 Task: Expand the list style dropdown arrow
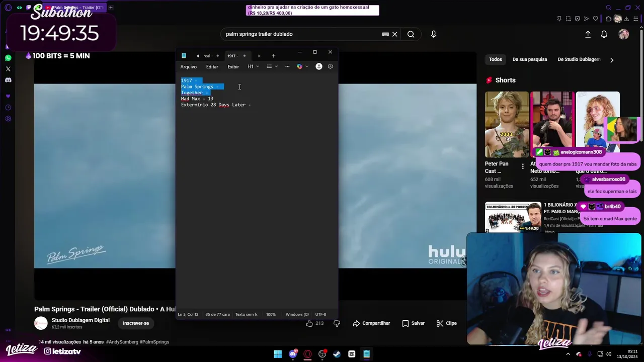click(276, 66)
